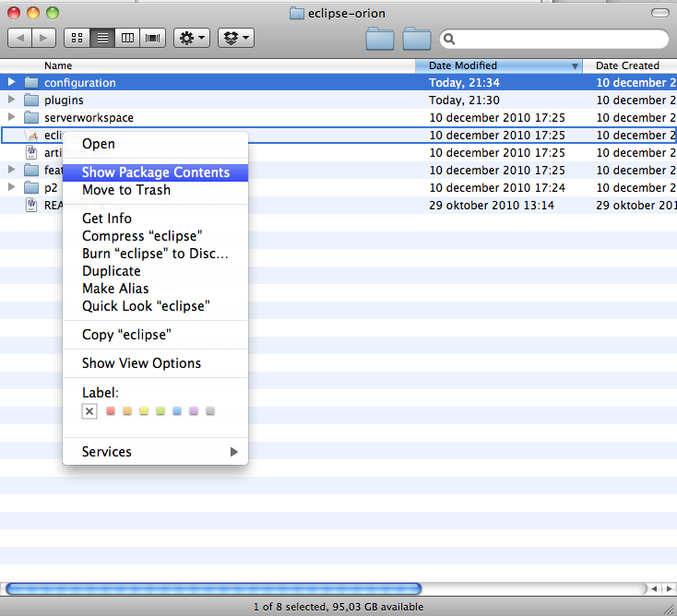Click the plugins folder name

coord(64,101)
